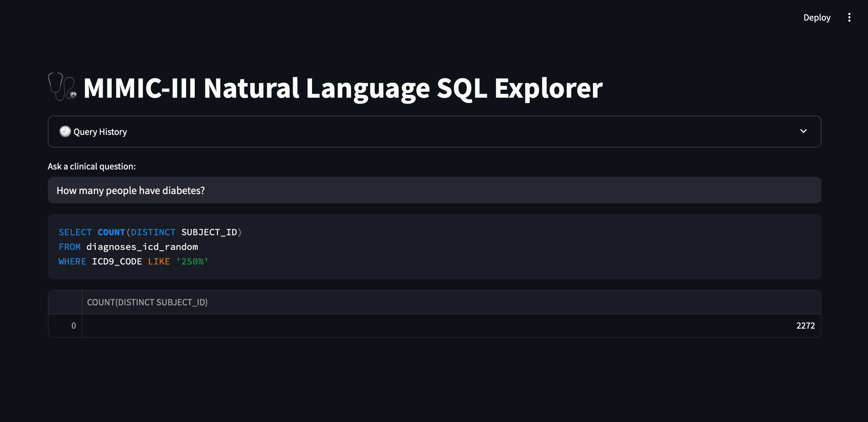Click the stethoscope icon beside the title
Image resolution: width=868 pixels, height=422 pixels.
[x=62, y=87]
